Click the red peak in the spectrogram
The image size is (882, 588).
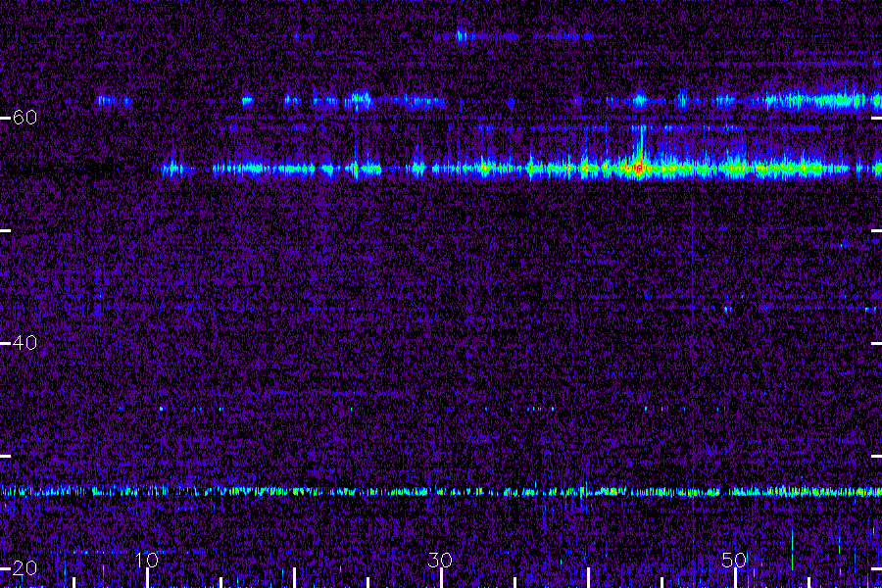point(638,168)
